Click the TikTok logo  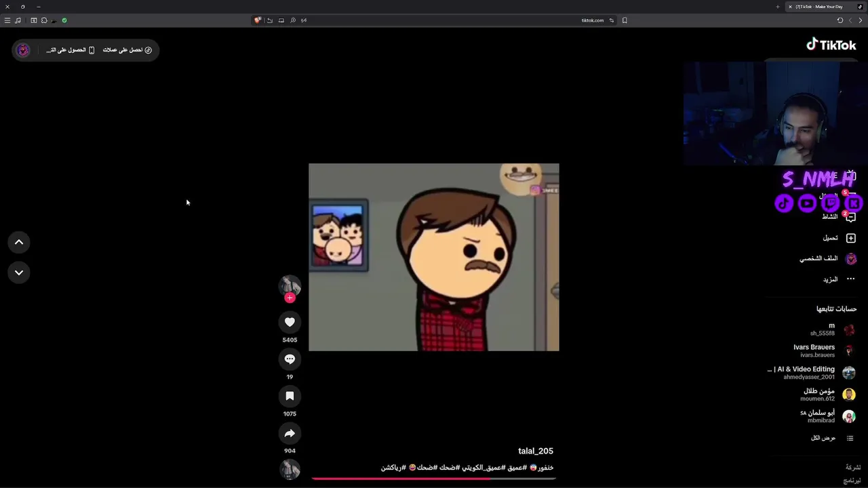(x=831, y=45)
